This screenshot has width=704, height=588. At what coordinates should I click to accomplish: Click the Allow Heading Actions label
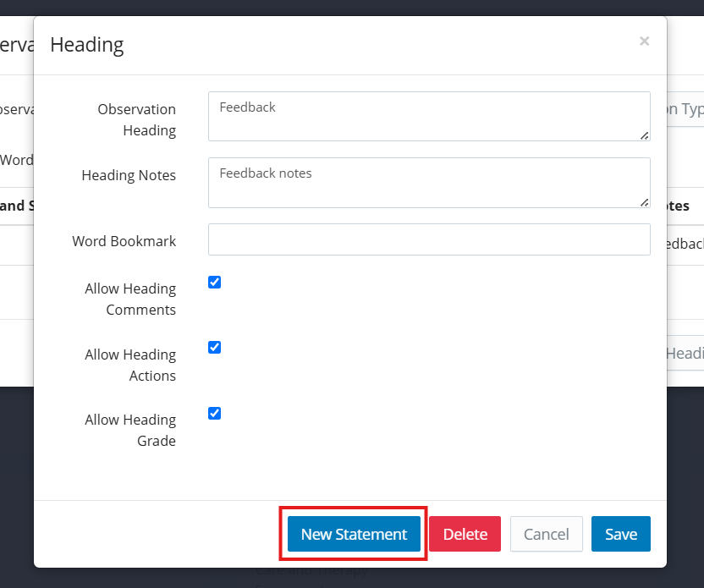tap(130, 365)
